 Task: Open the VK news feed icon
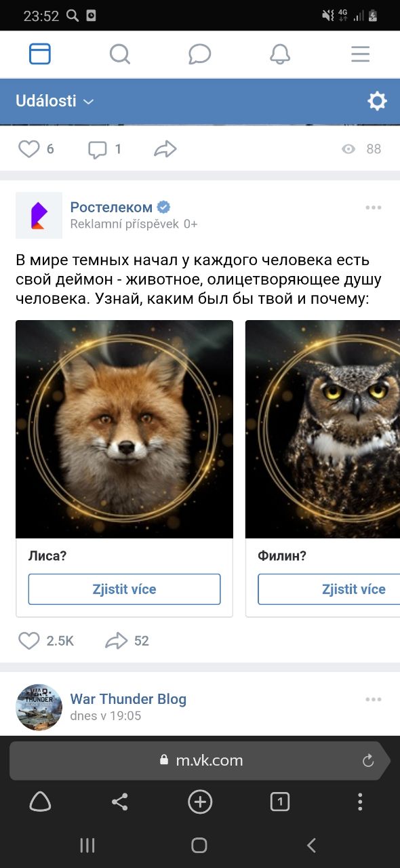point(40,54)
